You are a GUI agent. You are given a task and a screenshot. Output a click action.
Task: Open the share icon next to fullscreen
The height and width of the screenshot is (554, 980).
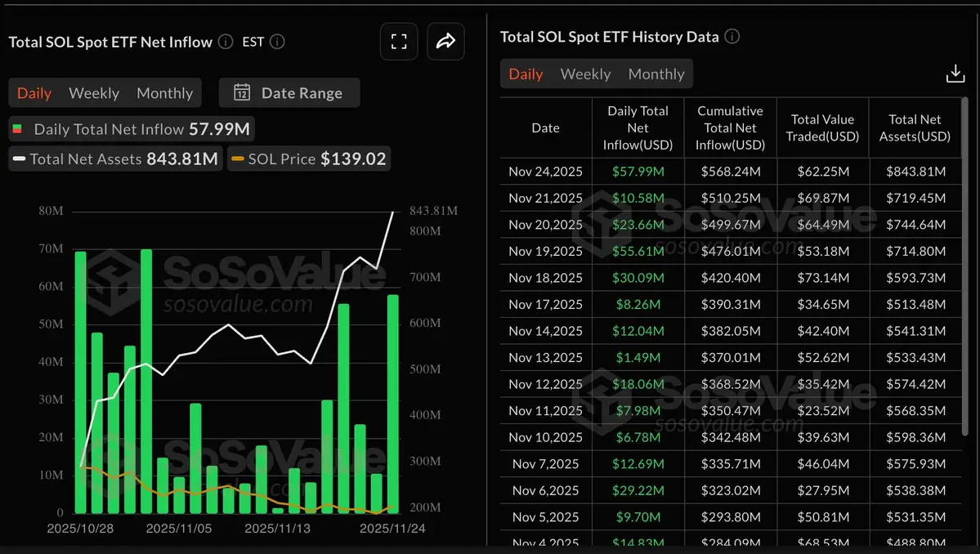[x=445, y=41]
